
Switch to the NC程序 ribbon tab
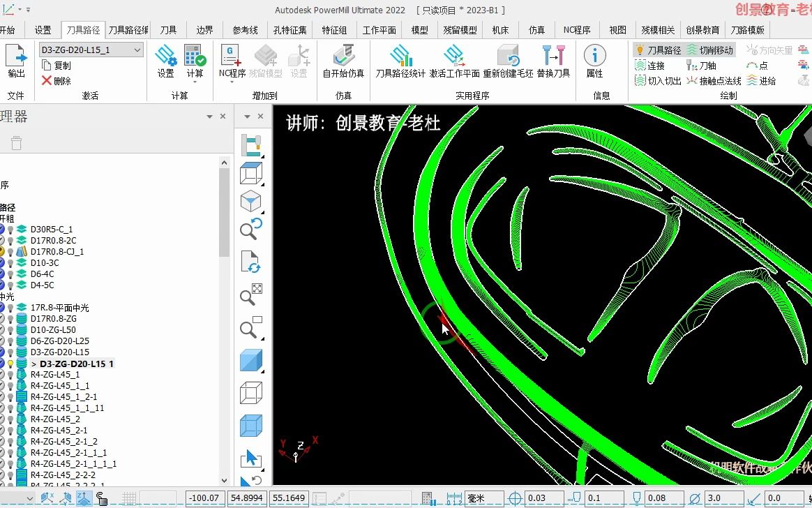click(x=577, y=30)
